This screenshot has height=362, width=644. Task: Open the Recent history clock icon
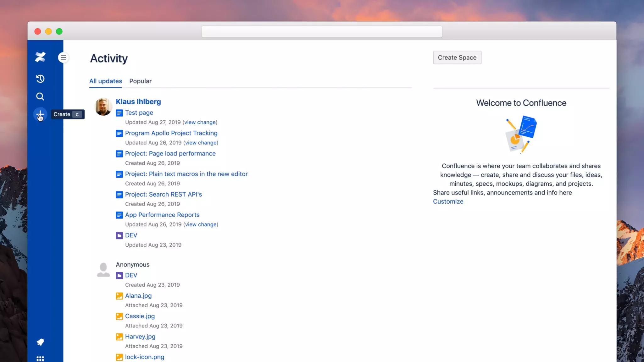click(40, 79)
